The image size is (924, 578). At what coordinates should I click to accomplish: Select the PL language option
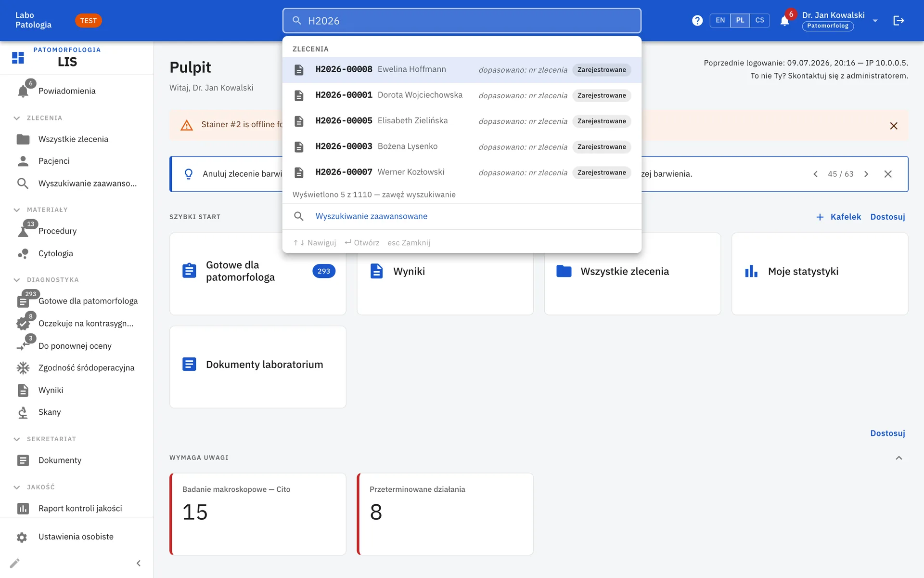[x=740, y=21]
